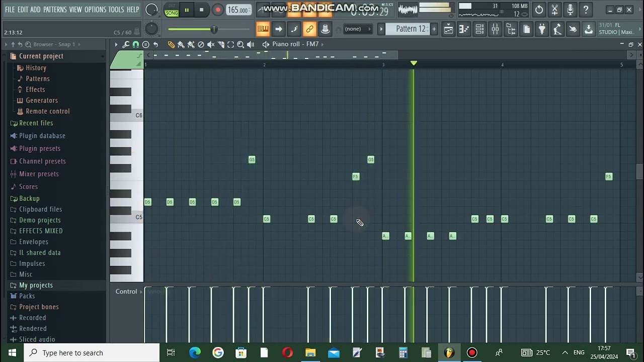Open the Mixer view
The image size is (644, 362).
pyautogui.click(x=495, y=29)
